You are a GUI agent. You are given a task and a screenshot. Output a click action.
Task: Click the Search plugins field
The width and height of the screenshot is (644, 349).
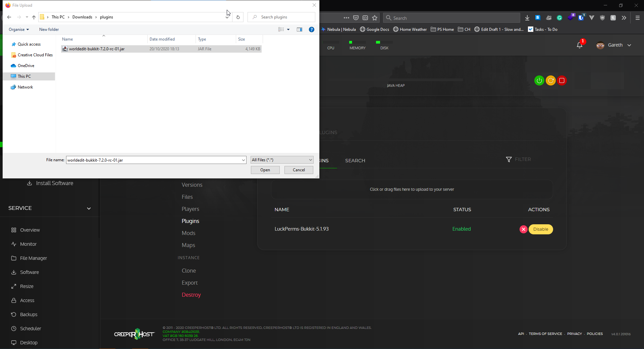click(281, 17)
